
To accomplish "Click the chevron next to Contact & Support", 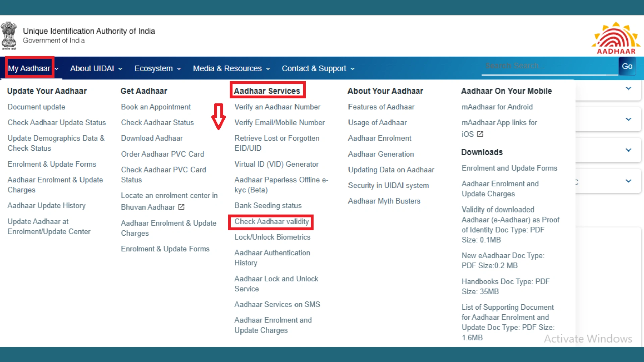I will coord(352,69).
